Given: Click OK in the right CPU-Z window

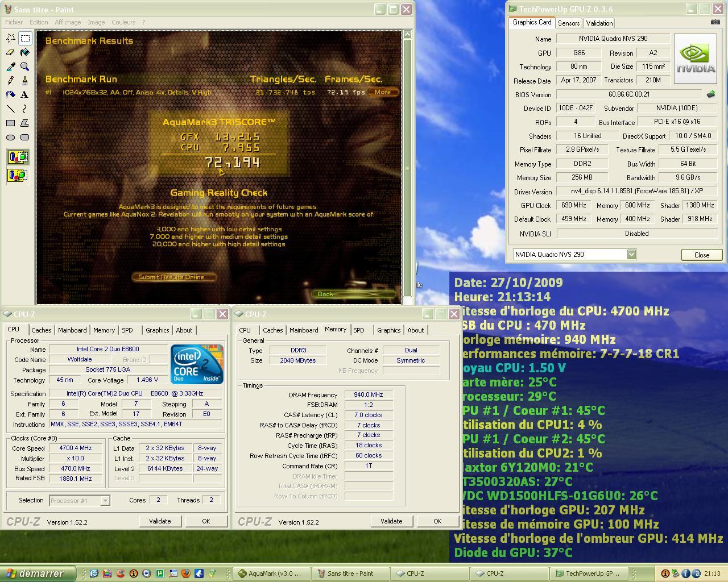Looking at the screenshot, I should 437,521.
